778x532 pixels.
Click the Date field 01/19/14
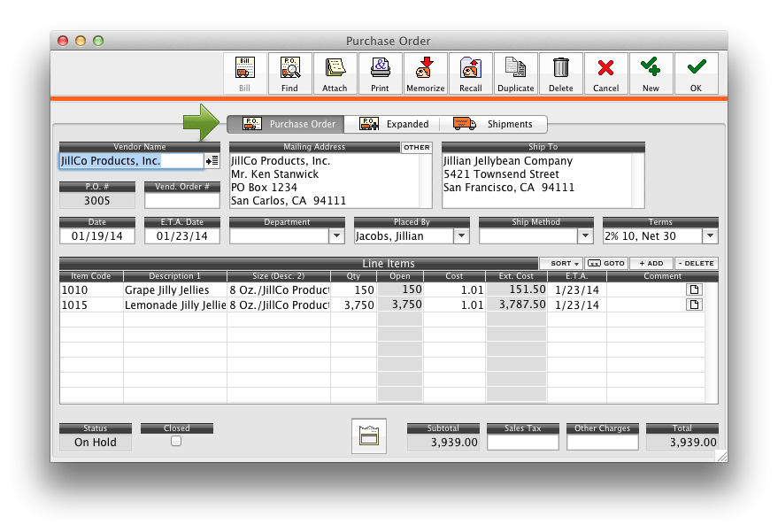[x=97, y=236]
